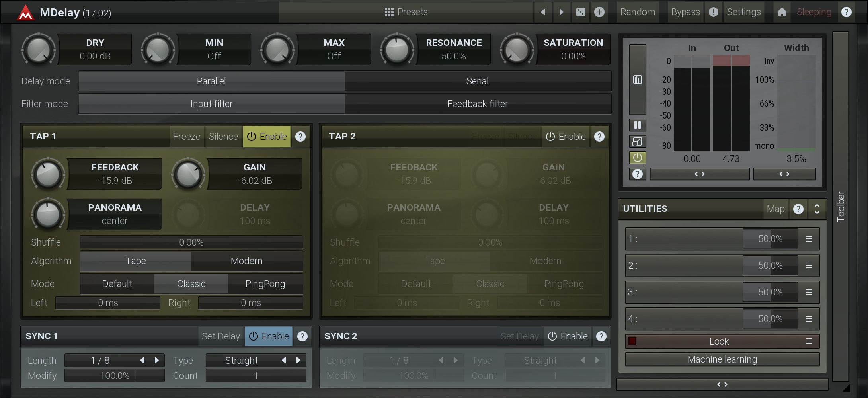Open the Presets browser
Image resolution: width=868 pixels, height=398 pixels.
406,12
